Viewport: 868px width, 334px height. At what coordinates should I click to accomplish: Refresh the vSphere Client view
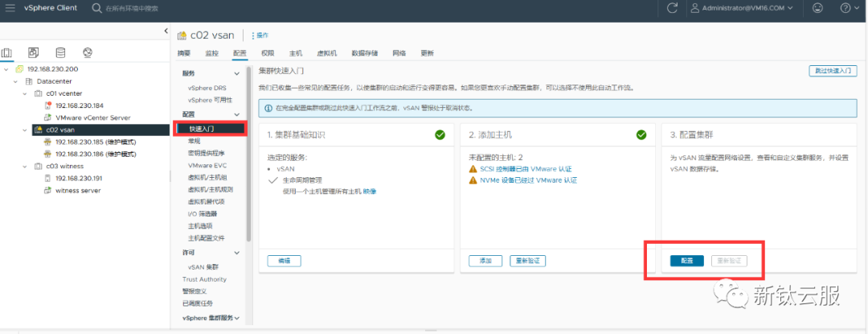(x=673, y=8)
